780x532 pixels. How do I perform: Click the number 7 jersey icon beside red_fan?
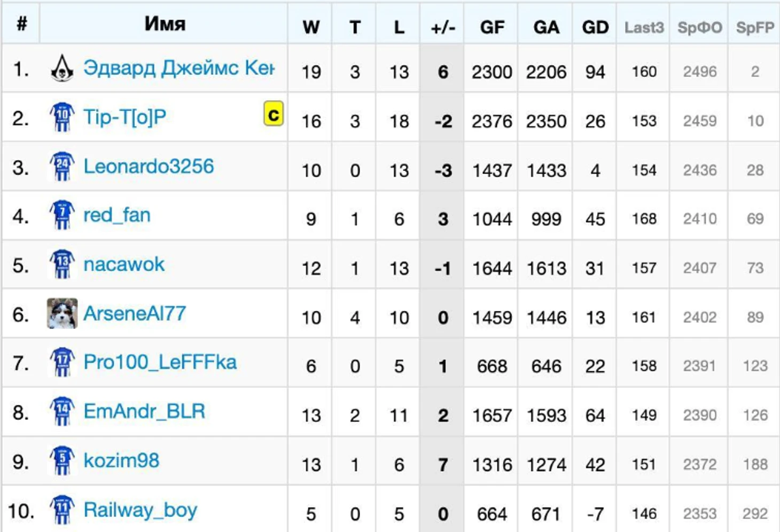62,215
